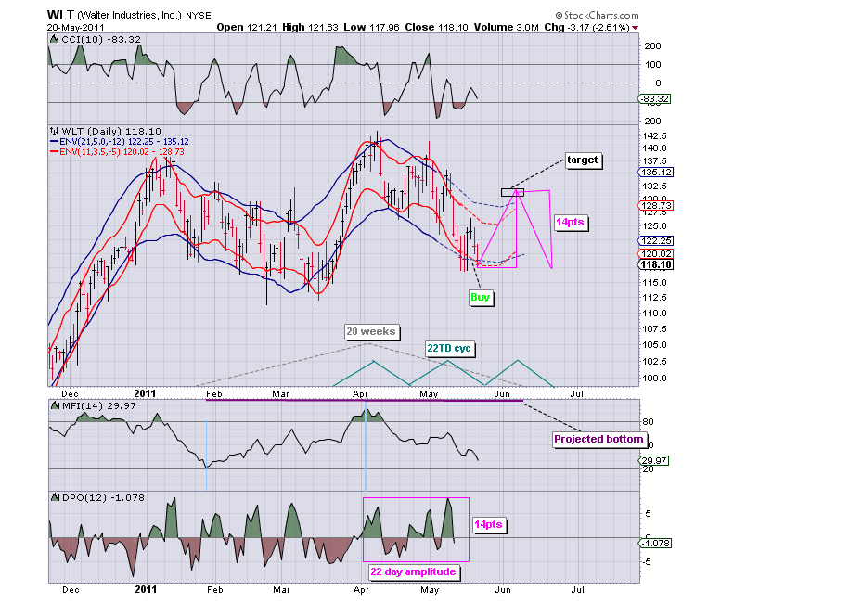
Task: Click the red down arrow beside Chg
Action: click(x=635, y=28)
